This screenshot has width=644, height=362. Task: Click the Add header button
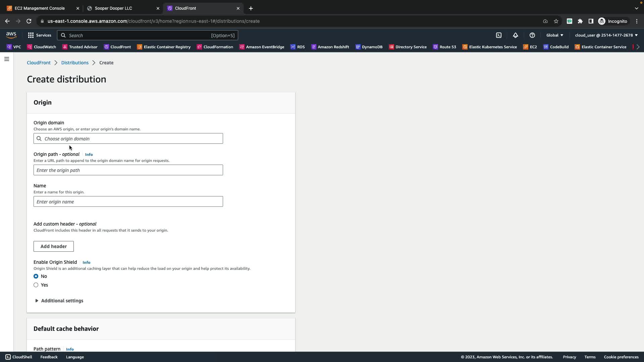(54, 246)
